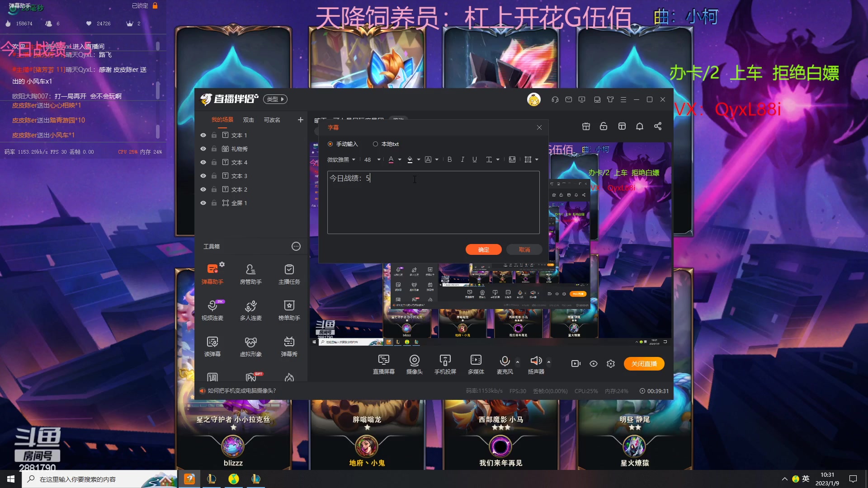Expand the fill color dropdown arrow
The width and height of the screenshot is (868, 488).
419,160
